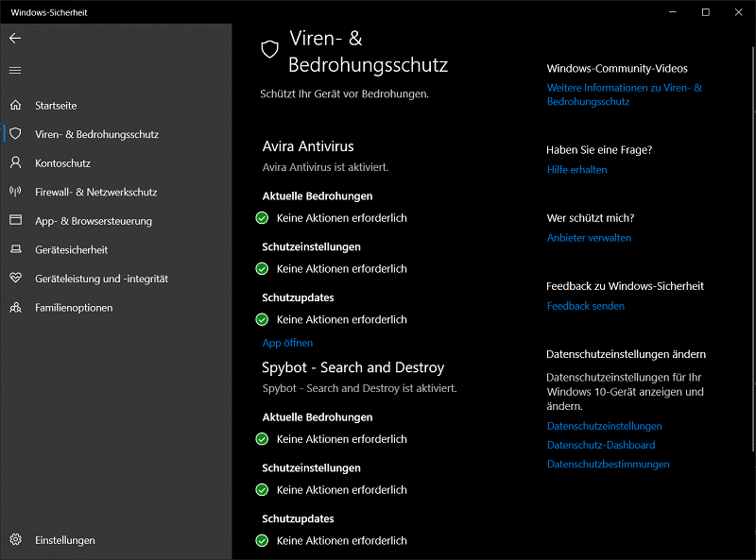Click Avira Schutzupdates green checkmark
Image resolution: width=756 pixels, height=560 pixels.
(262, 319)
